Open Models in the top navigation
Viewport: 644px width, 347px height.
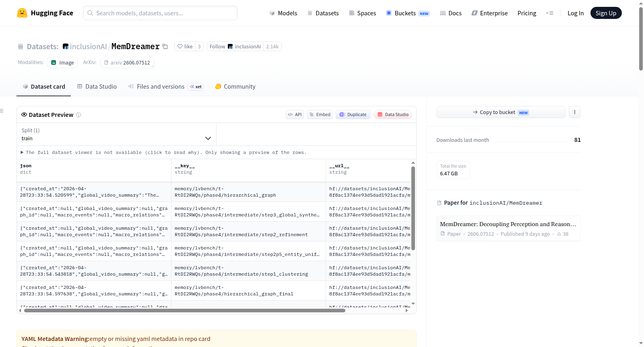click(x=283, y=13)
